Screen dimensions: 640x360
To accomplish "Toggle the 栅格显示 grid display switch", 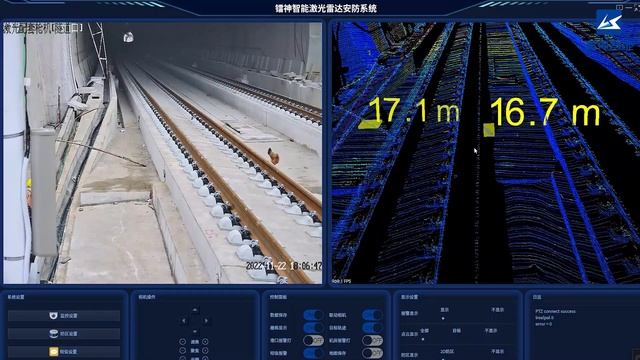I will point(313,328).
